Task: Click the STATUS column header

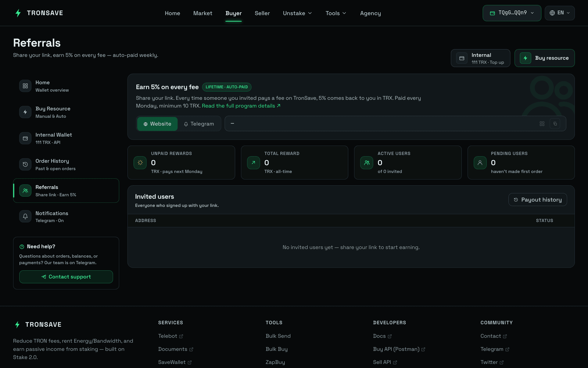Action: click(545, 221)
